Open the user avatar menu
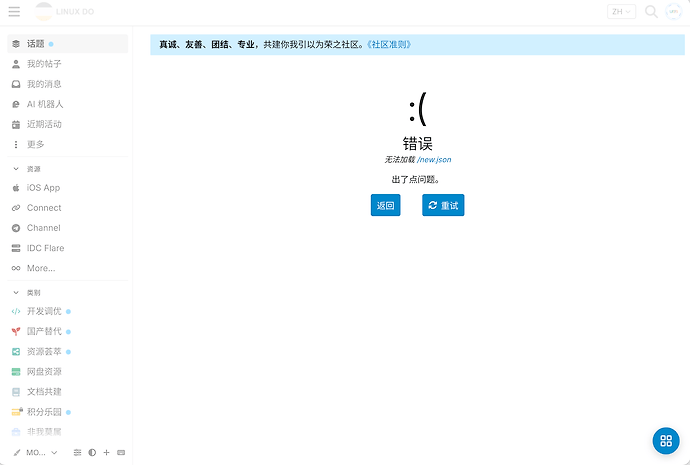Viewport: 690px width, 465px height. [673, 11]
